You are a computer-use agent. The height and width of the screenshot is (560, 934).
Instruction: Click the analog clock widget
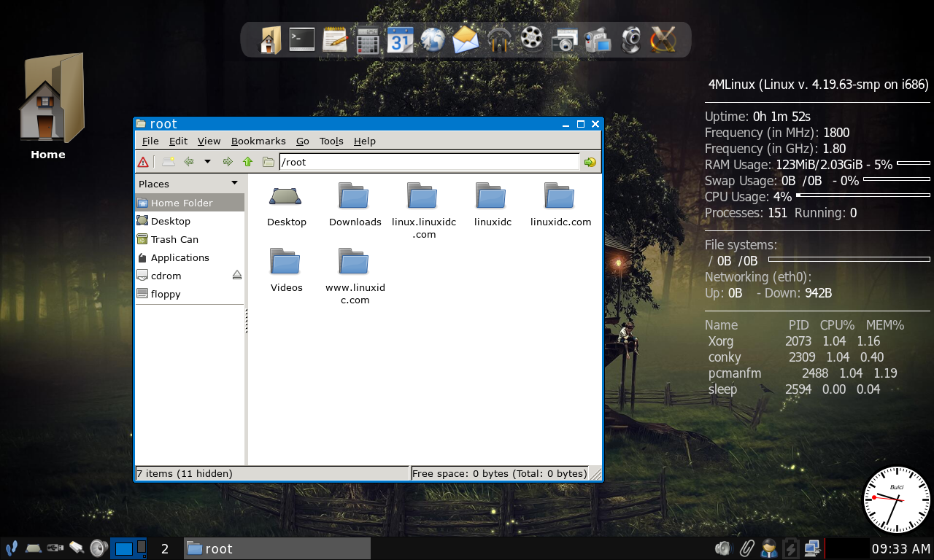pos(897,499)
